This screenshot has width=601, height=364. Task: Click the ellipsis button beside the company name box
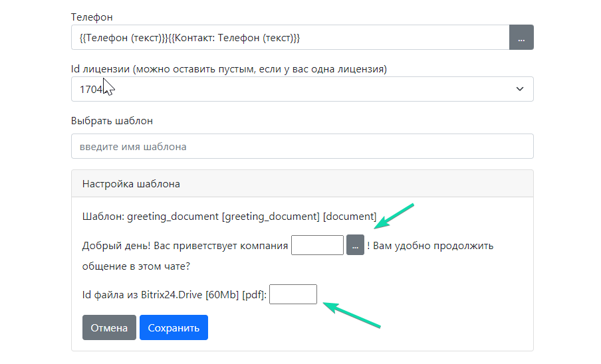click(355, 245)
